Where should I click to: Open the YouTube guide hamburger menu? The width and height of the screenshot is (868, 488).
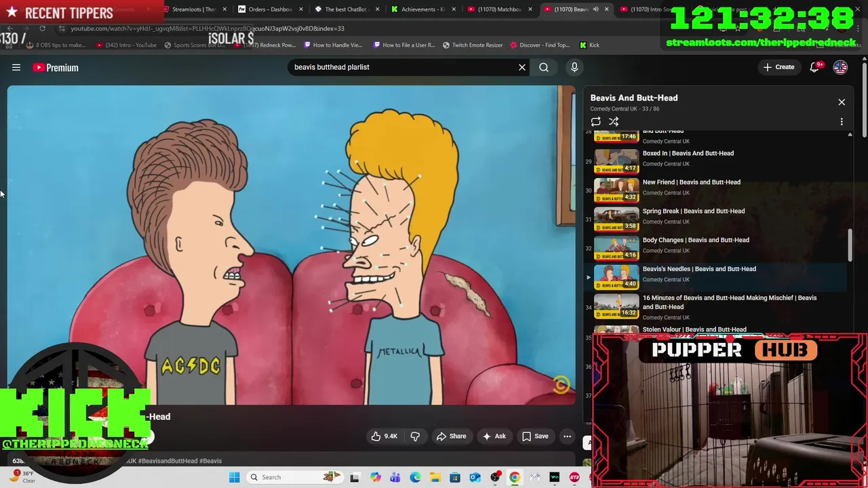[x=16, y=67]
